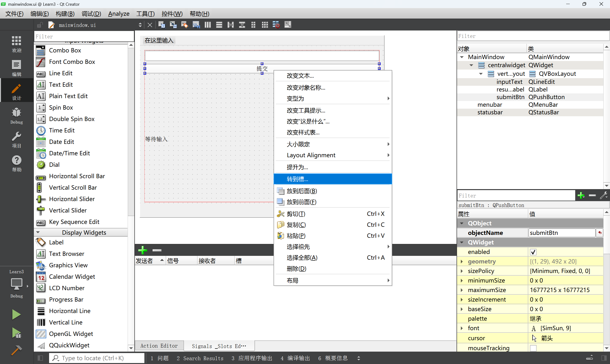The image size is (610, 364).
Task: Open the Projects (项目) mode
Action: (16, 140)
